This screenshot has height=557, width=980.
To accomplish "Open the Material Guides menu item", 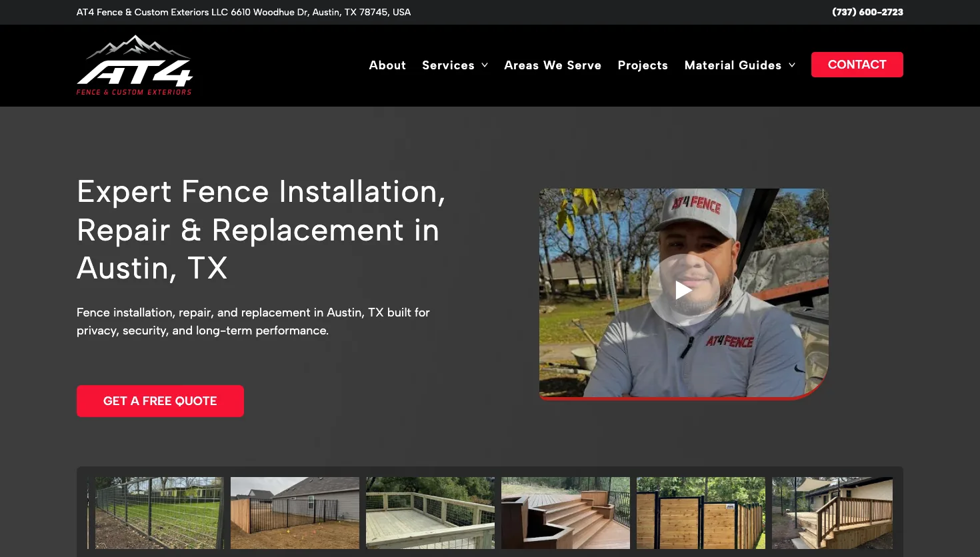I will pos(733,65).
